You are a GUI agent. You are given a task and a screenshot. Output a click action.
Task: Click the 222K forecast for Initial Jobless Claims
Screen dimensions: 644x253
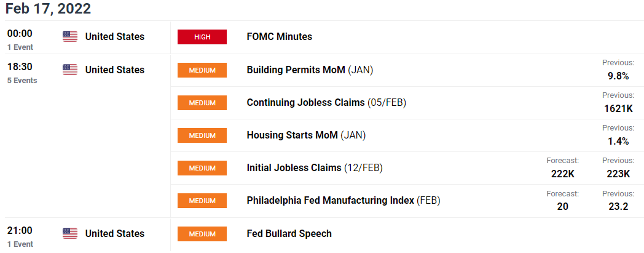[563, 174]
